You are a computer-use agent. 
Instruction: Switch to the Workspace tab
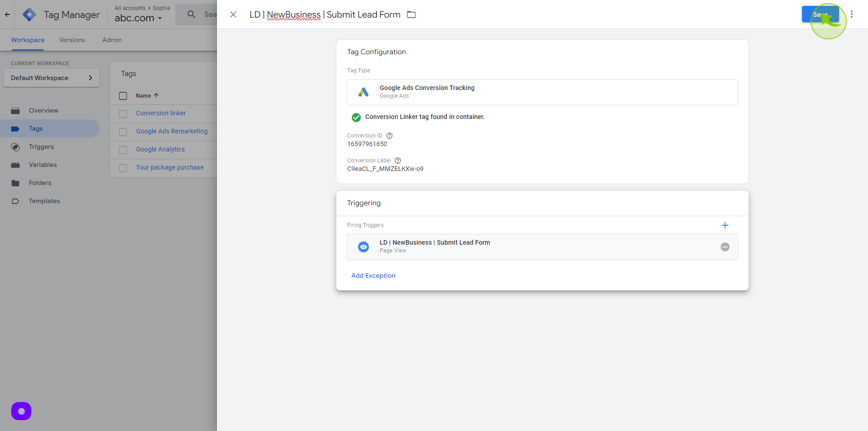coord(28,40)
